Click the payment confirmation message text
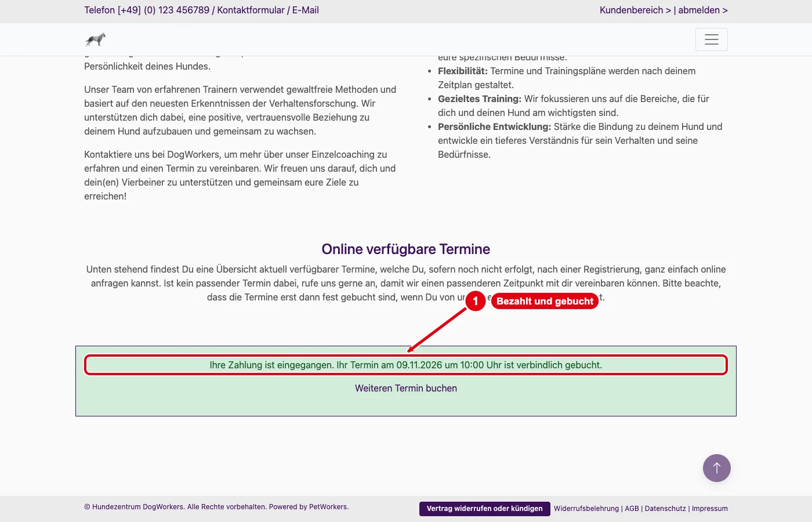 406,365
